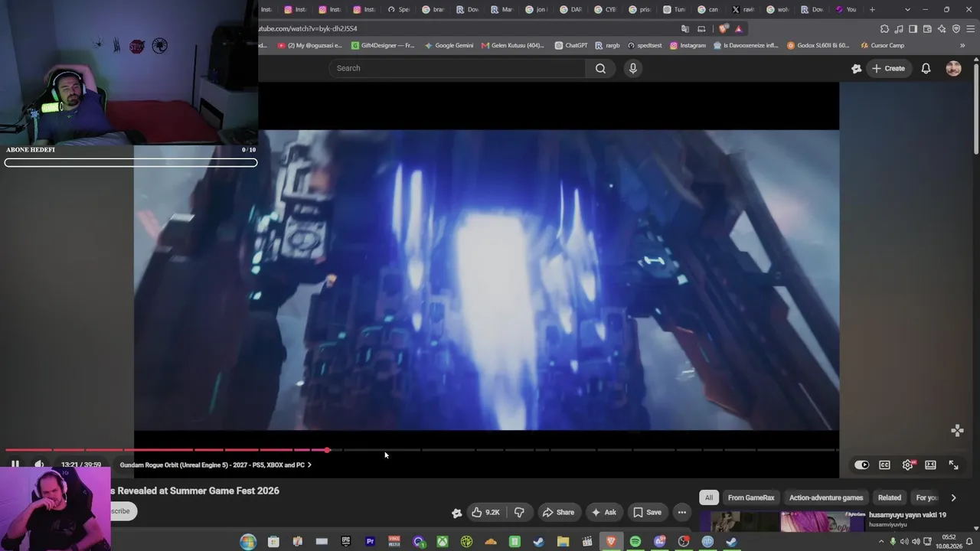
Task: Open the ChatGPT bookmark
Action: pos(571,45)
